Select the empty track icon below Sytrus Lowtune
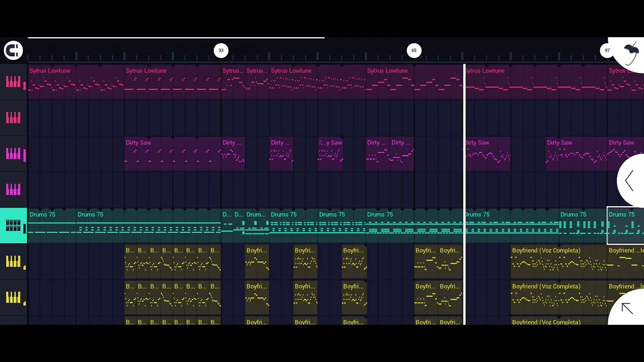The height and width of the screenshot is (362, 644). coord(13,118)
